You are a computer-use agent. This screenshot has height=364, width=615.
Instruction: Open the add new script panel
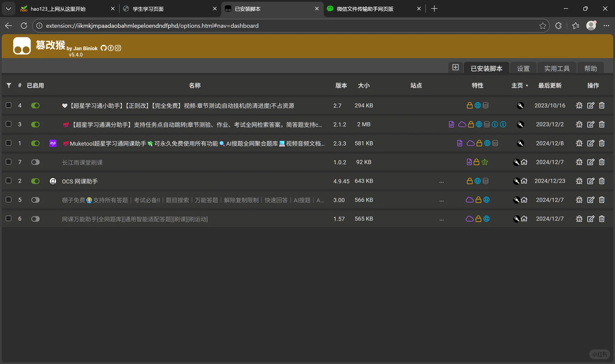click(455, 67)
